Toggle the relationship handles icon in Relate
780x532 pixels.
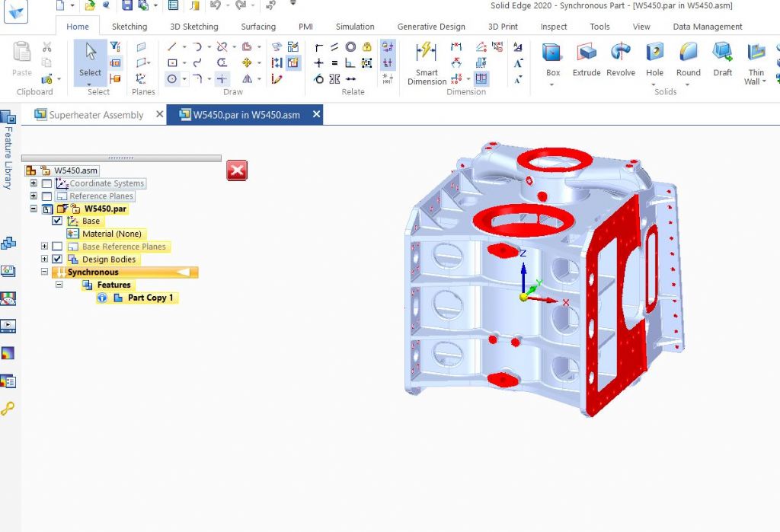(x=388, y=62)
